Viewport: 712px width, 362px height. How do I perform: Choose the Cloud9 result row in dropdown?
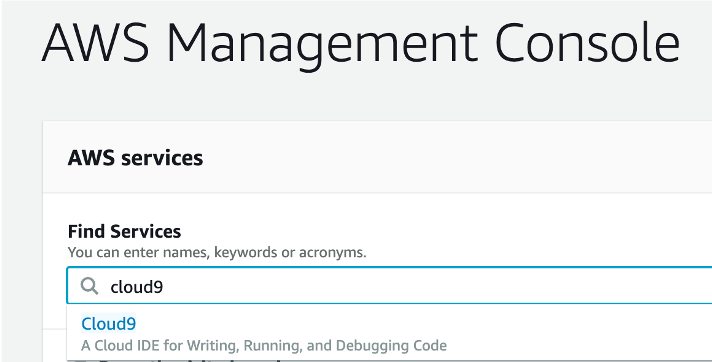click(x=389, y=334)
